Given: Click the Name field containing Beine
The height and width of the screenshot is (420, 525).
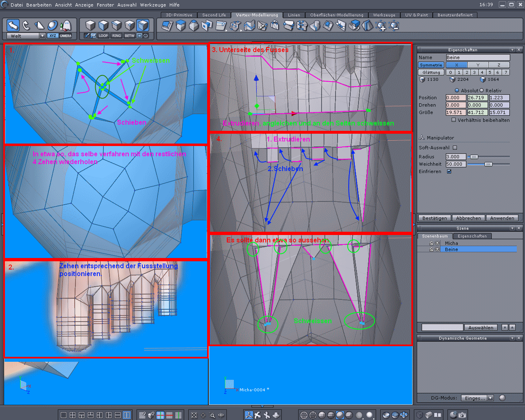Looking at the screenshot, I should 478,57.
